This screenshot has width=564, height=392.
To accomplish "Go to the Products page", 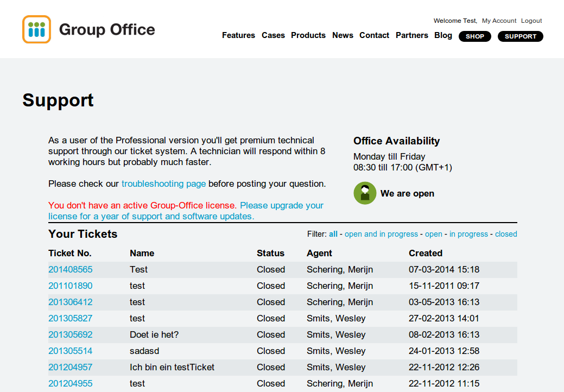I will click(308, 35).
